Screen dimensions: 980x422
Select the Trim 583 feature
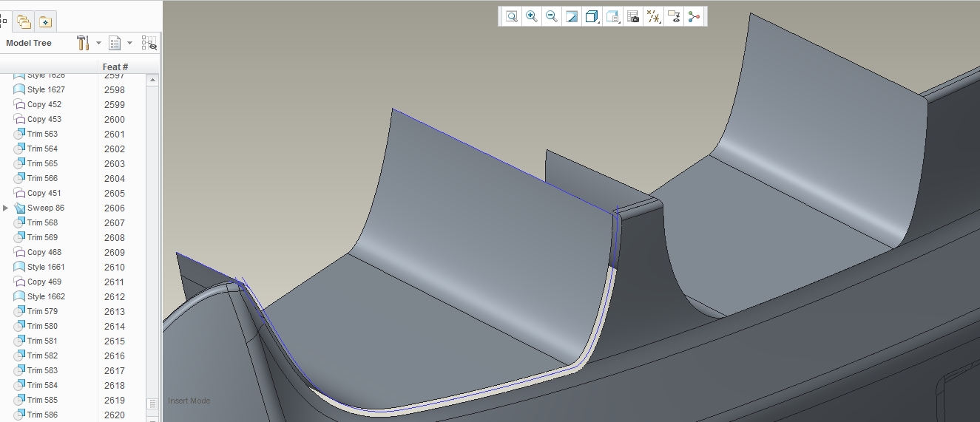pos(42,370)
